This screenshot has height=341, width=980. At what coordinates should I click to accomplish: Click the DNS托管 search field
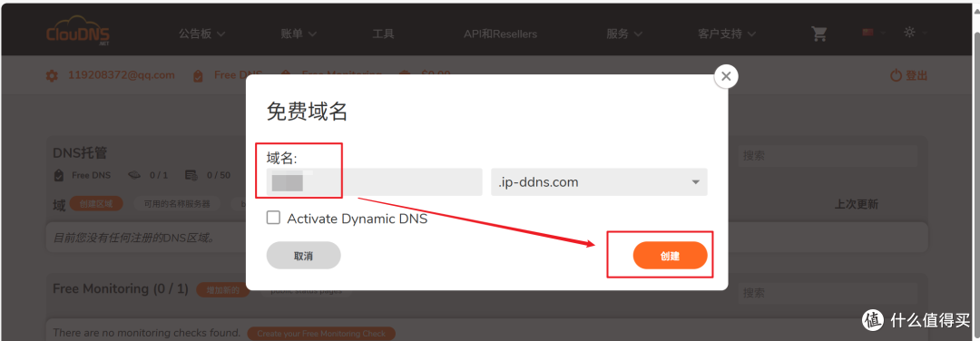pos(828,155)
